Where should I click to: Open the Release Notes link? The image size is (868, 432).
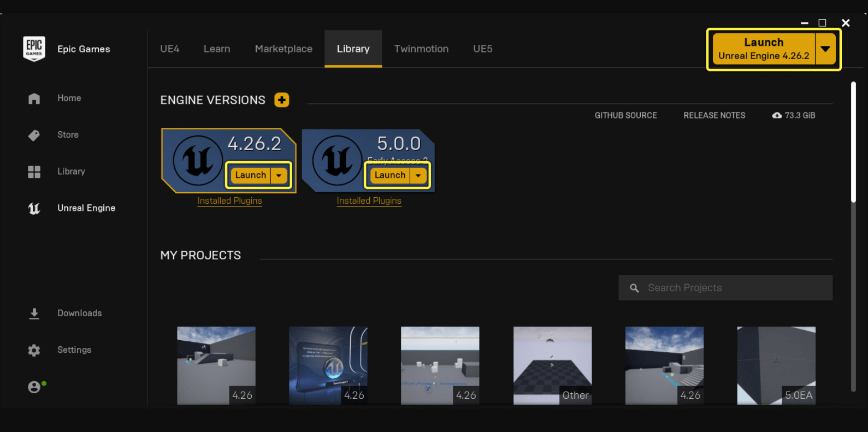pyautogui.click(x=715, y=115)
